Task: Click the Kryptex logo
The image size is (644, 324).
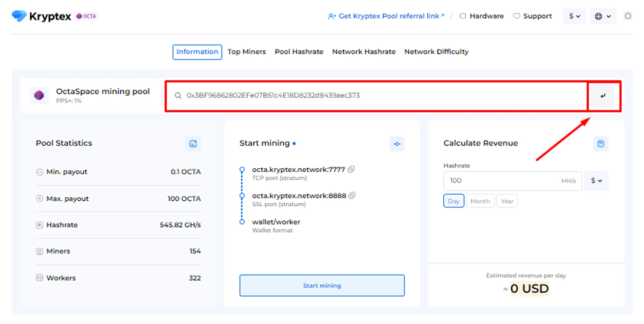Action: 41,16
